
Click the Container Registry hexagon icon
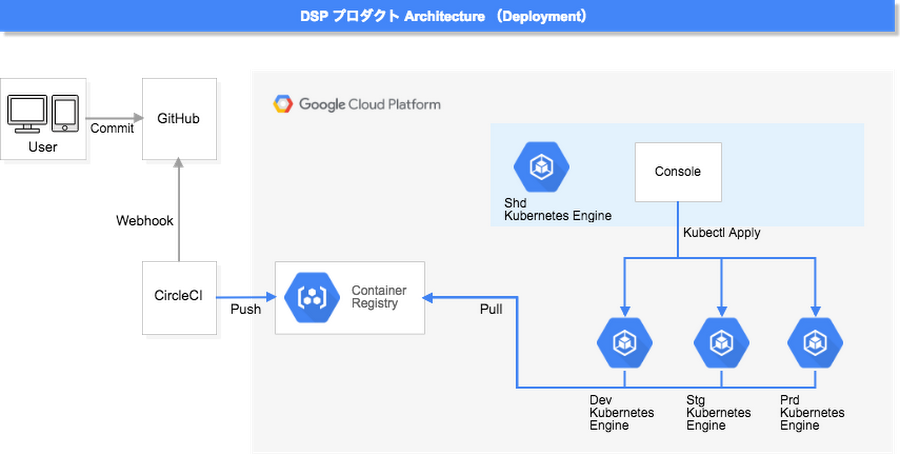(x=312, y=297)
